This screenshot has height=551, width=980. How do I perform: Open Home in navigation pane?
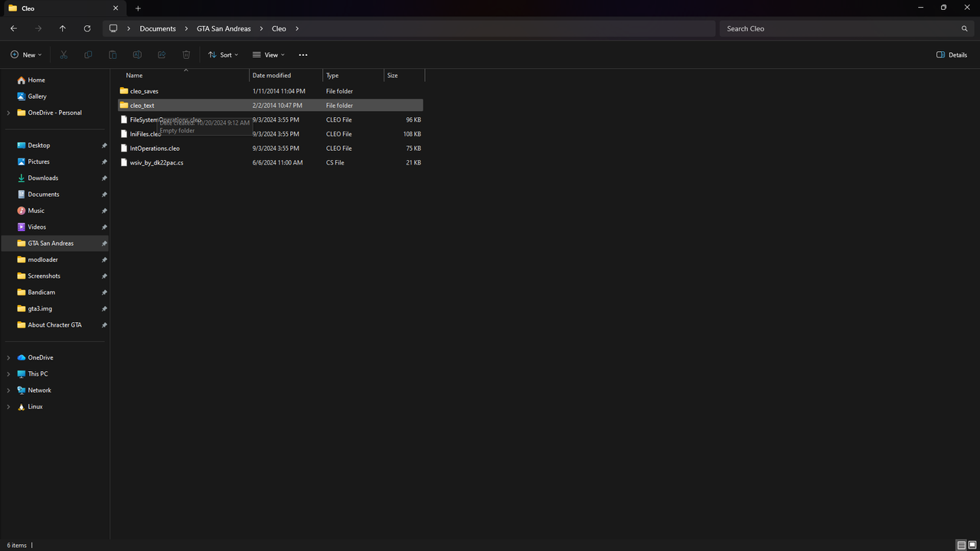[x=36, y=80]
